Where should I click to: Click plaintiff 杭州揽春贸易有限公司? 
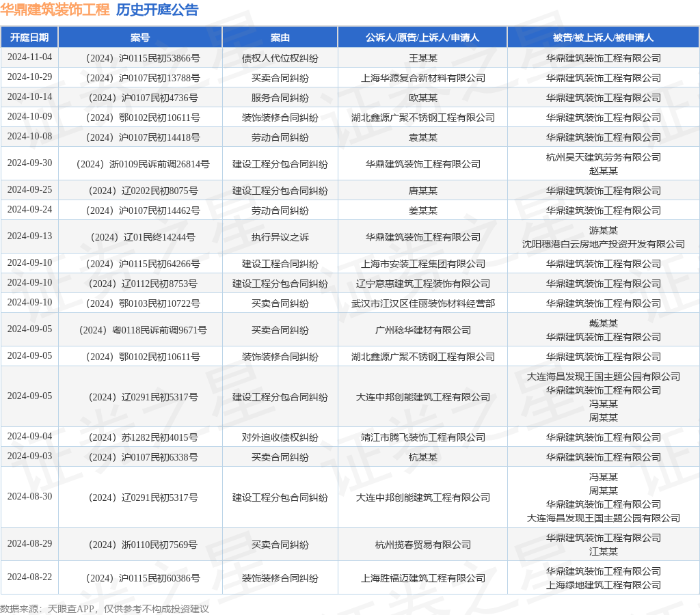tap(422, 545)
